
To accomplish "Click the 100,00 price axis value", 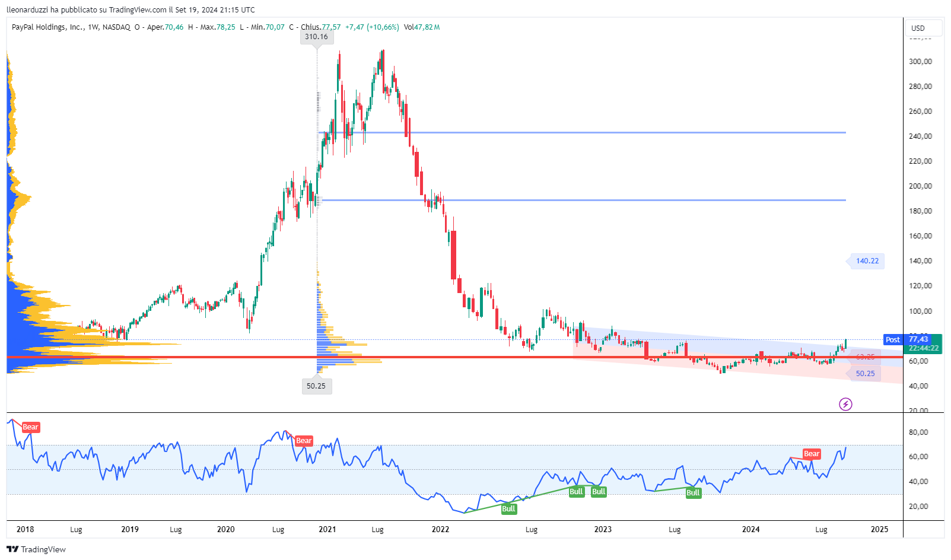I will 920,311.
